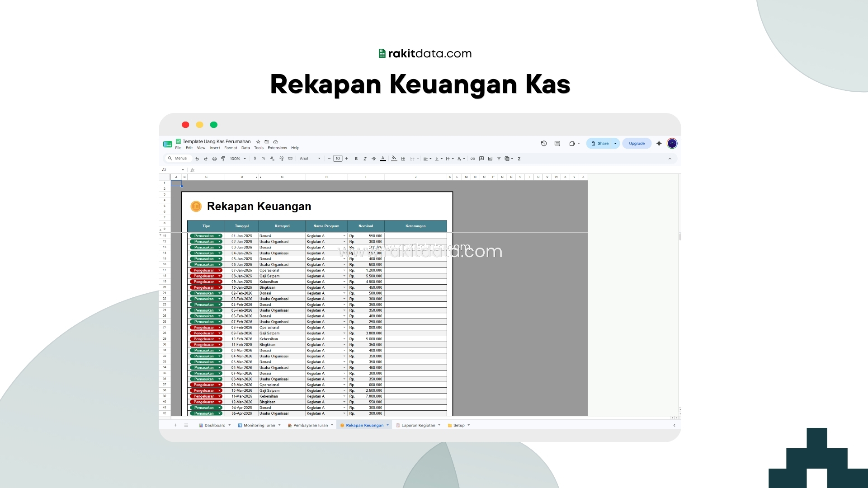Check the cloud save status icon

coord(276,141)
